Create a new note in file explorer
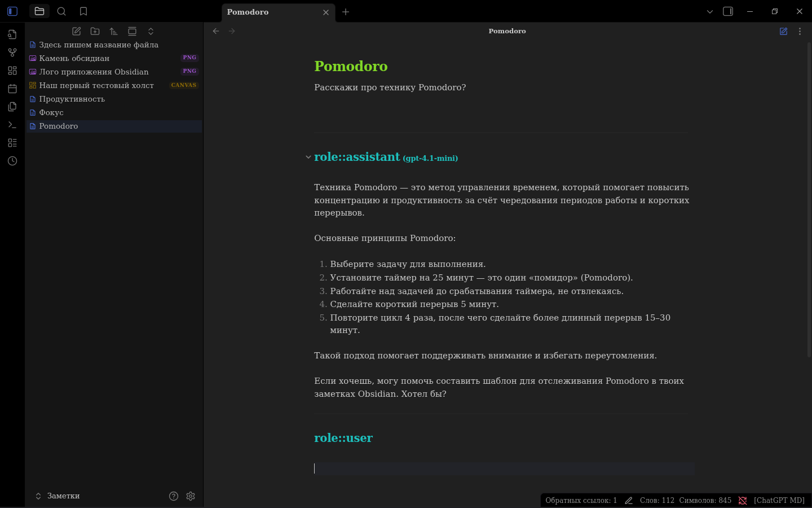This screenshot has width=812, height=508. 77,32
